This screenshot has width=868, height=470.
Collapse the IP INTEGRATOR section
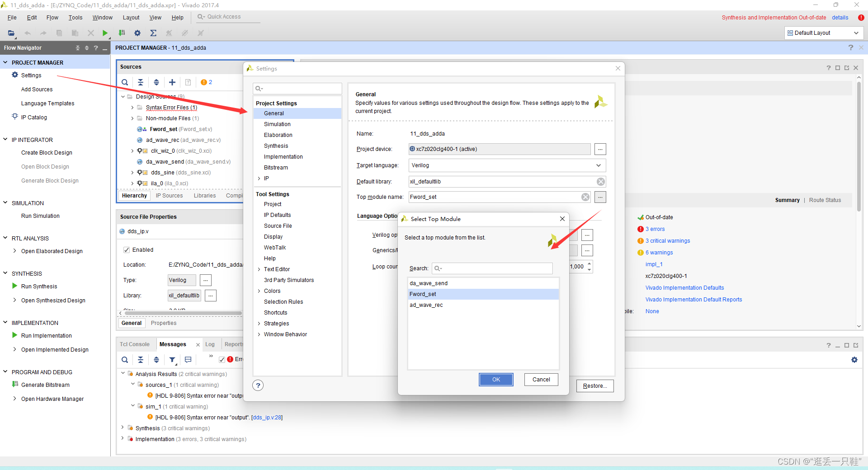5,140
